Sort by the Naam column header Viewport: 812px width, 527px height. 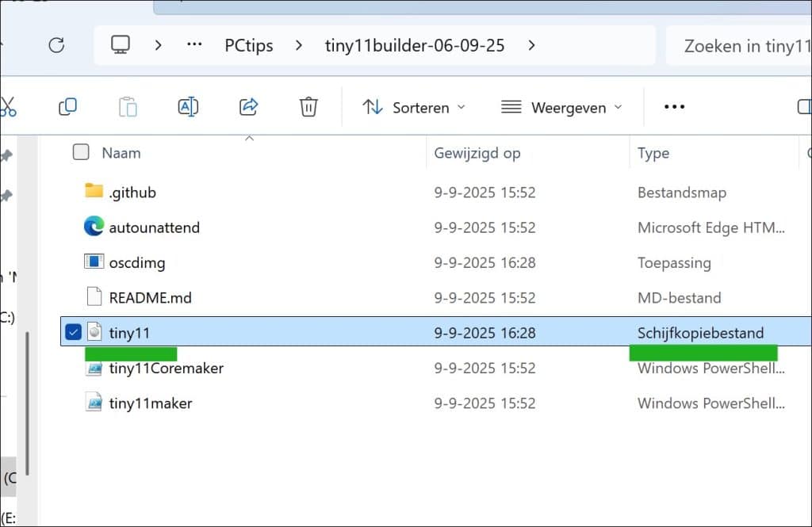coord(121,153)
